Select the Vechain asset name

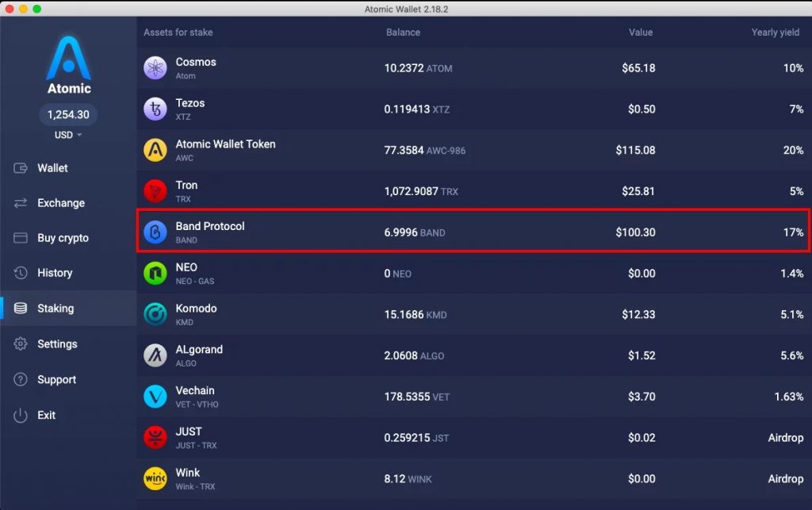(195, 390)
